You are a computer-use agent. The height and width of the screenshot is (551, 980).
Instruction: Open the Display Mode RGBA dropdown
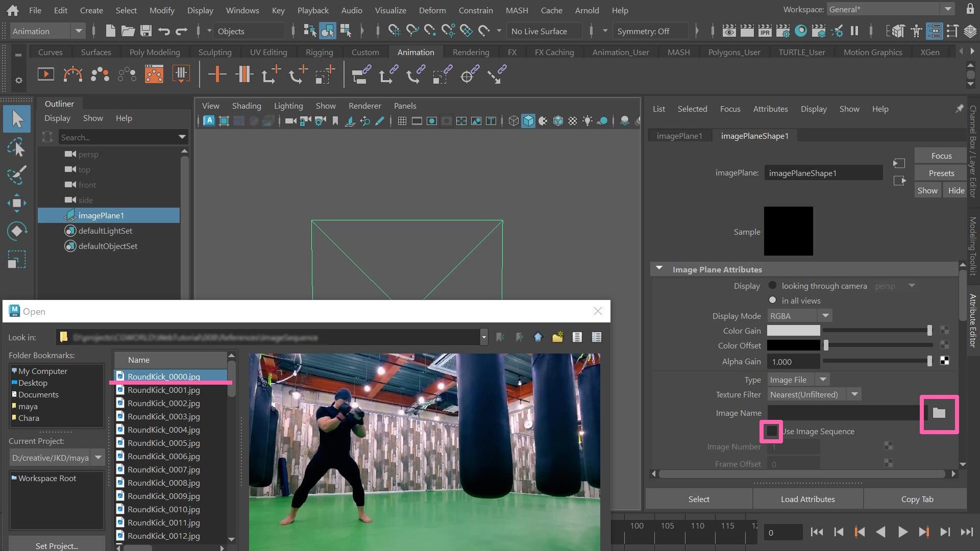pos(799,316)
